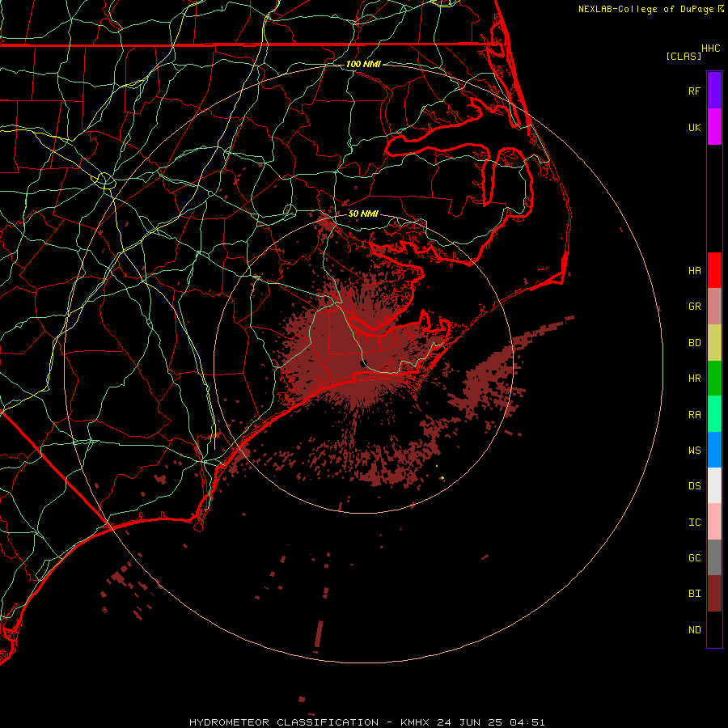Click the magenta UK legend color swatch
The width and height of the screenshot is (728, 728).
[714, 127]
